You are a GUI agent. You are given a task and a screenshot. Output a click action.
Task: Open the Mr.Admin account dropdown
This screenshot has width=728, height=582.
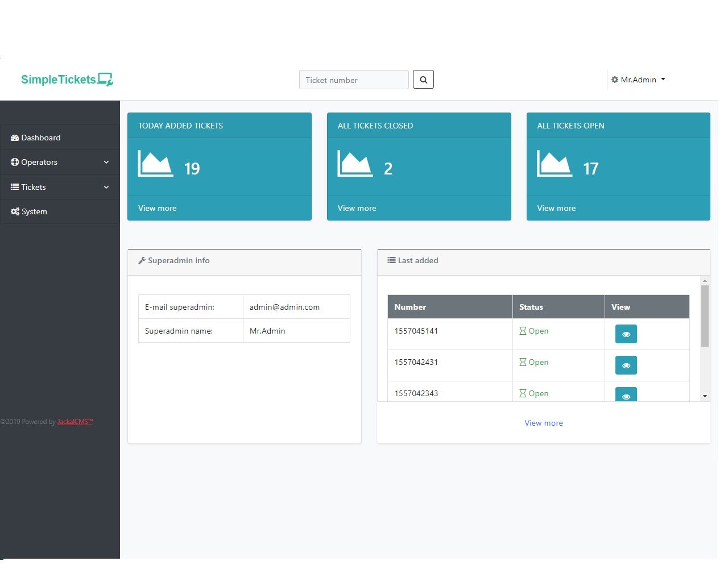coord(638,80)
